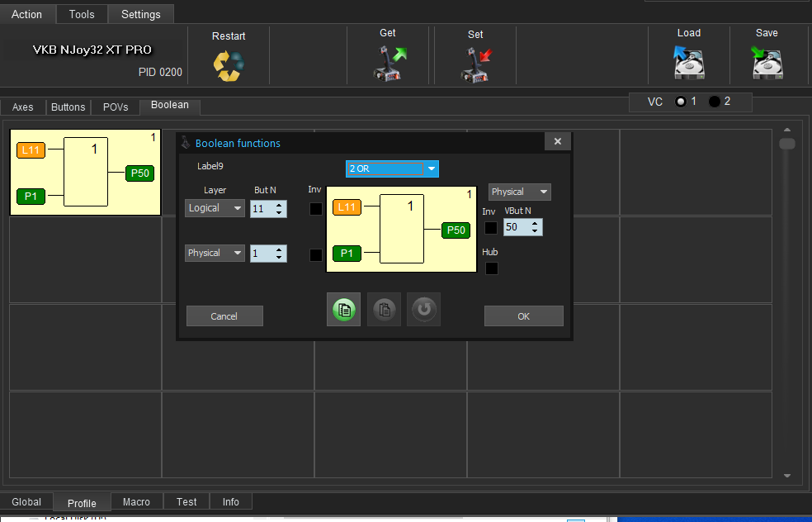
Task: Click OK in the Boolean functions dialog
Action: point(523,316)
